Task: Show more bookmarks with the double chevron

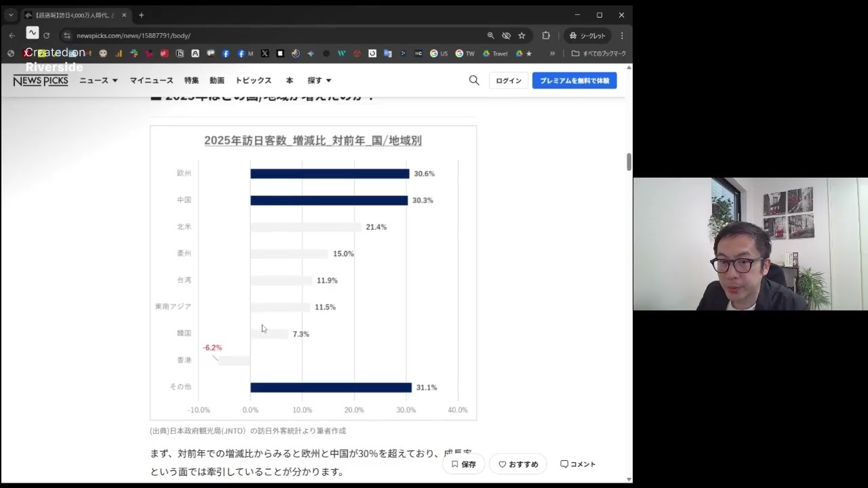Action: pos(552,54)
